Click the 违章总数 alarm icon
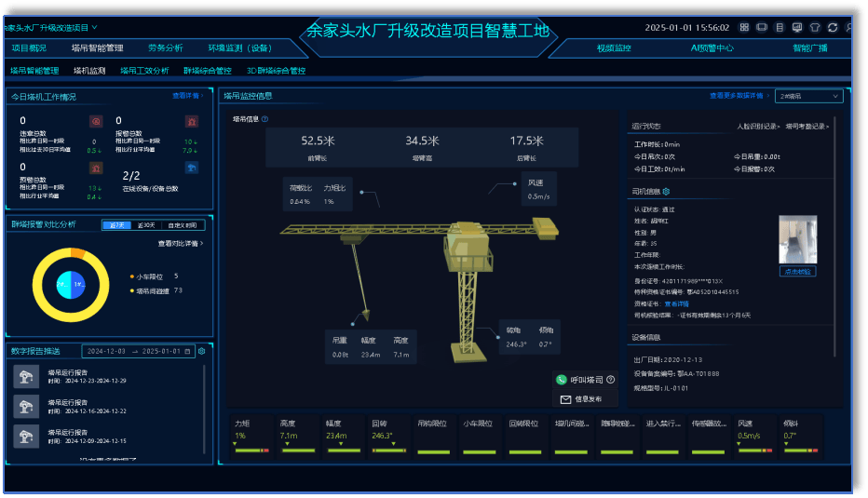The width and height of the screenshot is (868, 498). [96, 121]
